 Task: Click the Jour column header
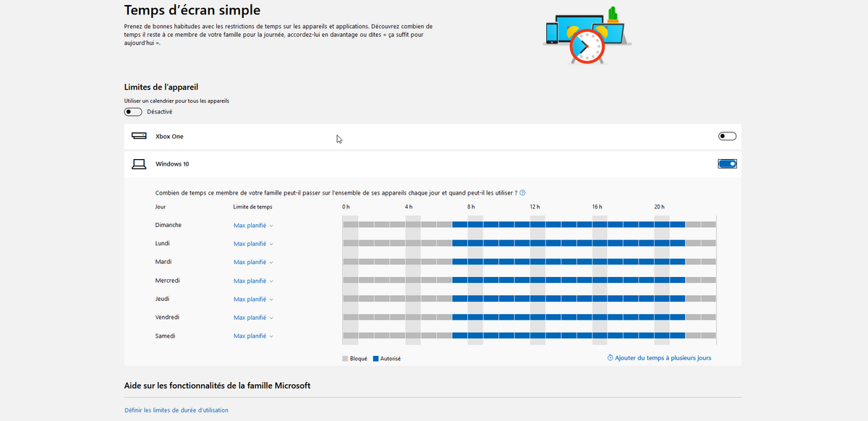[161, 207]
